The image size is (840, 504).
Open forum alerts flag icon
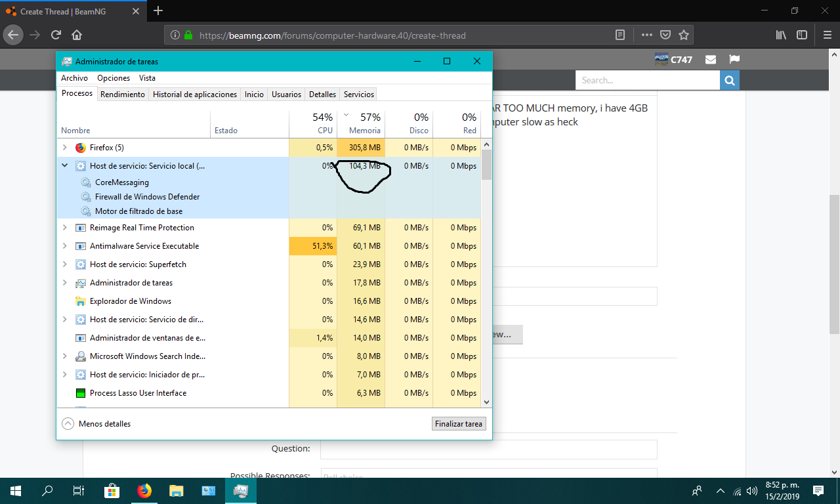click(734, 60)
